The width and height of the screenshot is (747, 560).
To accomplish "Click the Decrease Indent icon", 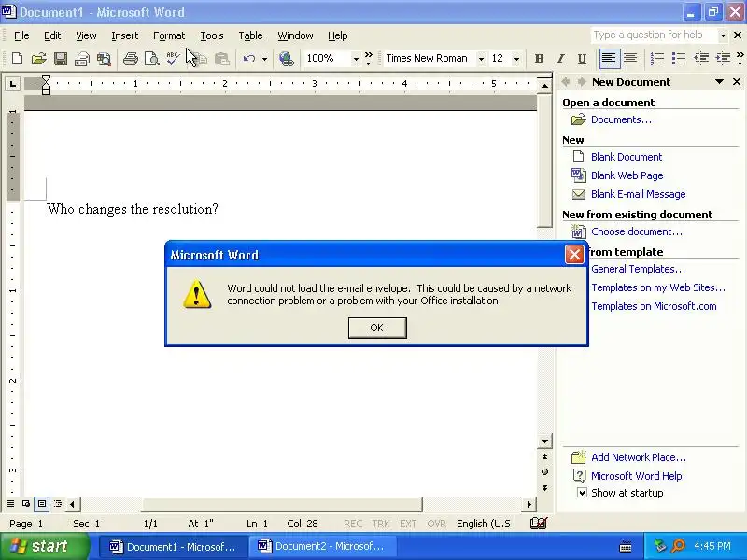I will click(x=701, y=59).
